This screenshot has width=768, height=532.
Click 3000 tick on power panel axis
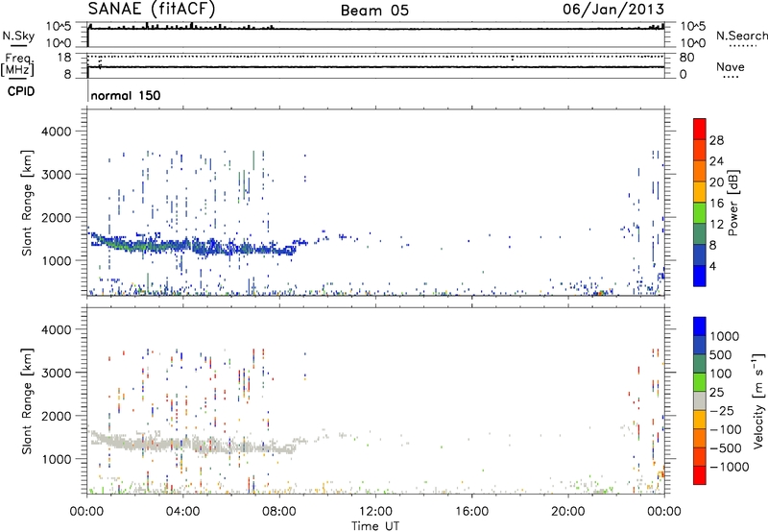(x=57, y=175)
